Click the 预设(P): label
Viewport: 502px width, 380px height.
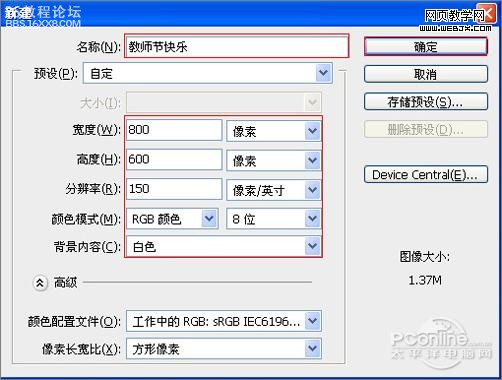(x=56, y=73)
